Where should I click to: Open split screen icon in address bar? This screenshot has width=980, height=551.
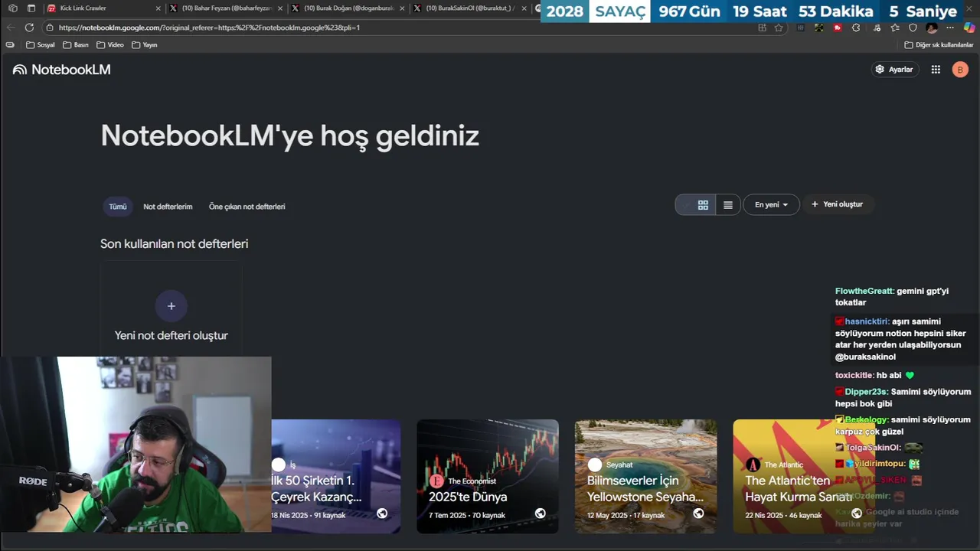click(x=762, y=28)
